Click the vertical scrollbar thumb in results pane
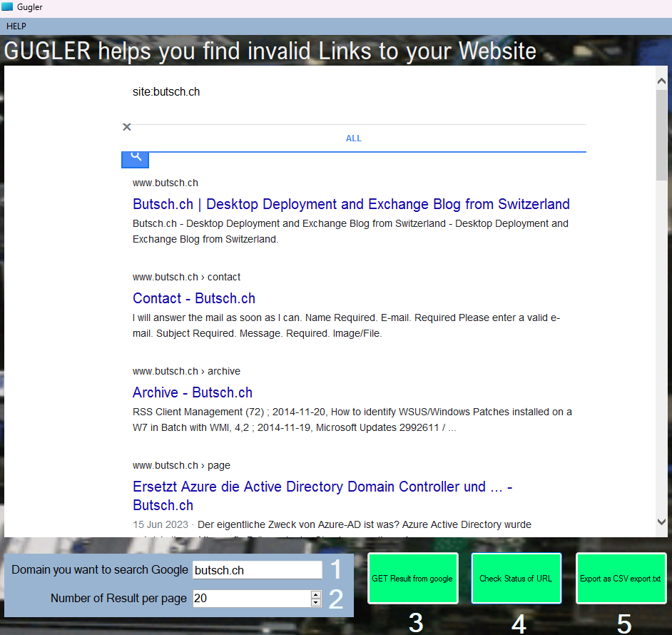 pos(661,135)
